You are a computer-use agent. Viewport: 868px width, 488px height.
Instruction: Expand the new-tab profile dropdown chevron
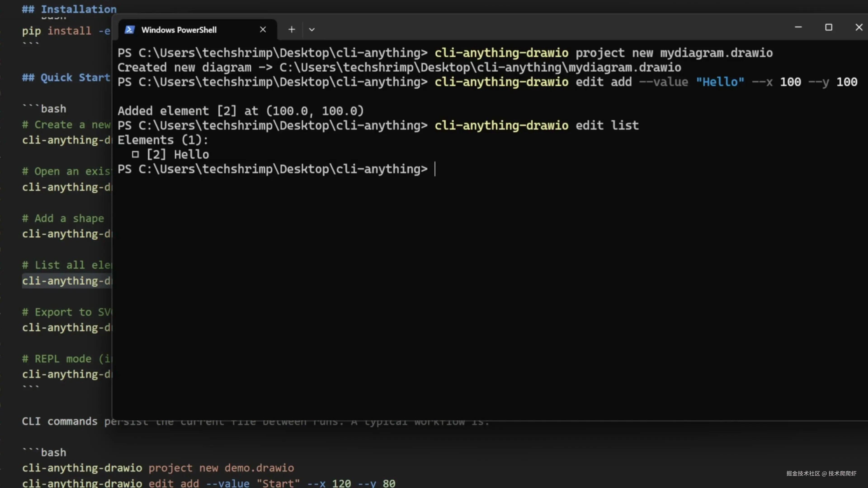tap(312, 30)
